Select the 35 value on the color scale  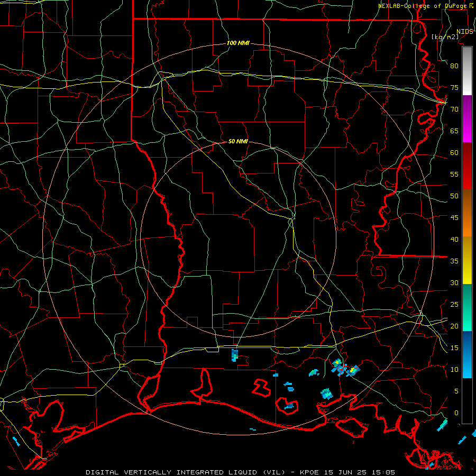coord(454,261)
